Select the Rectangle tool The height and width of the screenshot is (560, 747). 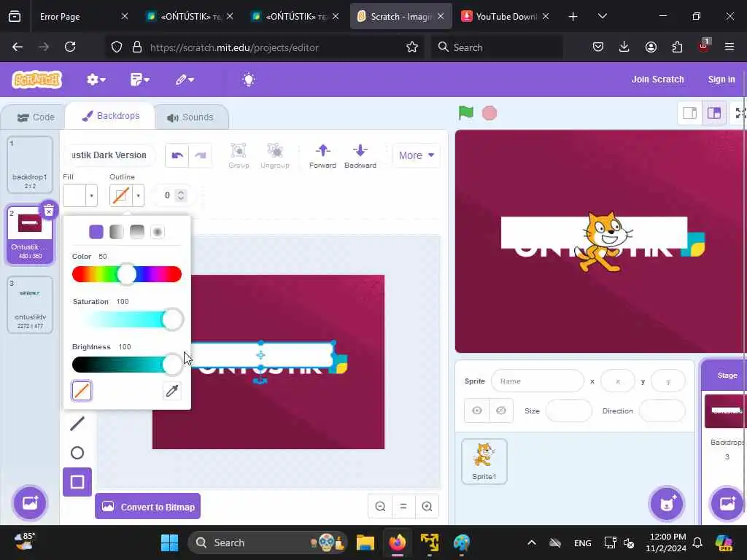click(x=77, y=482)
